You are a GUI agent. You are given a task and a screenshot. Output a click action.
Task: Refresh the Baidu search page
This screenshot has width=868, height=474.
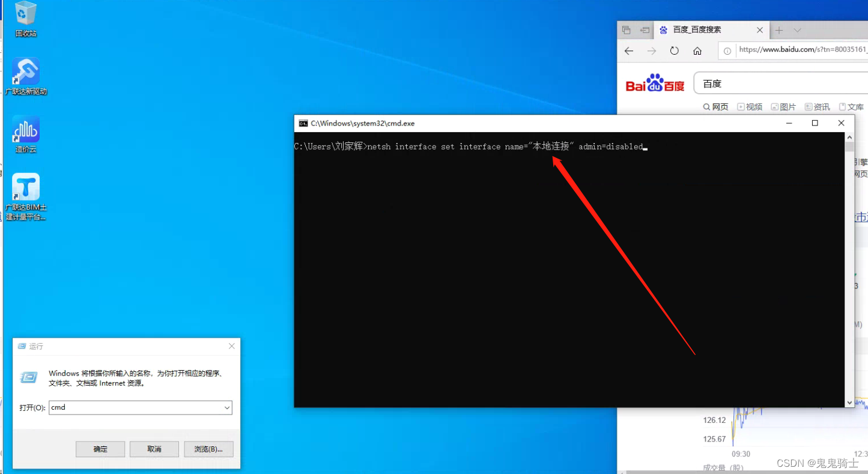point(674,51)
